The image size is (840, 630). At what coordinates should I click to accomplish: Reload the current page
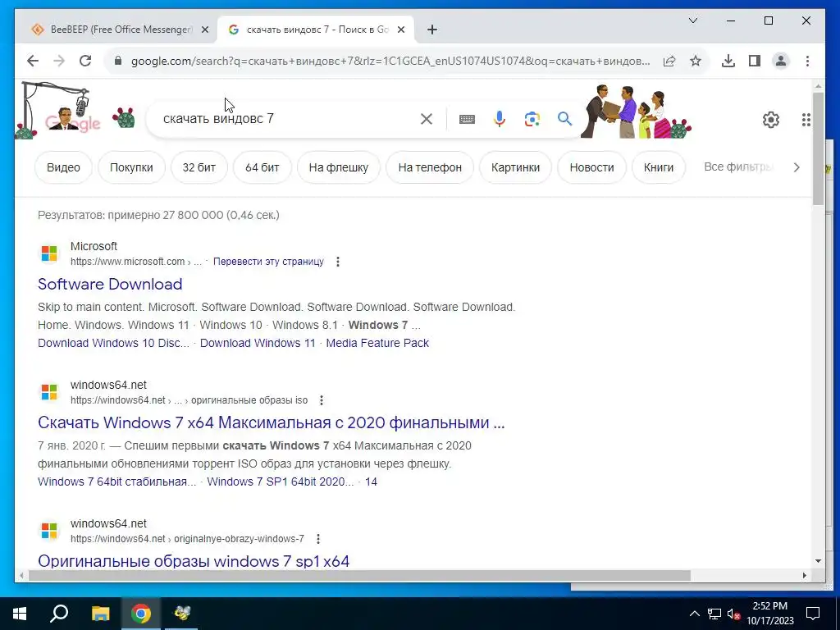tap(85, 61)
